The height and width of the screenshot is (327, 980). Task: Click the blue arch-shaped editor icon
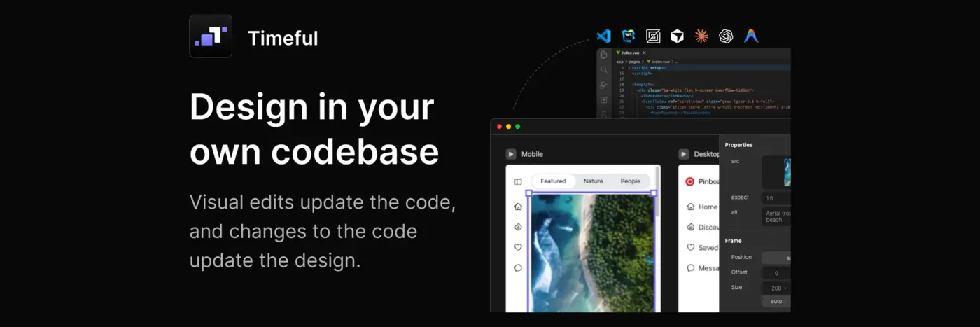tap(751, 36)
